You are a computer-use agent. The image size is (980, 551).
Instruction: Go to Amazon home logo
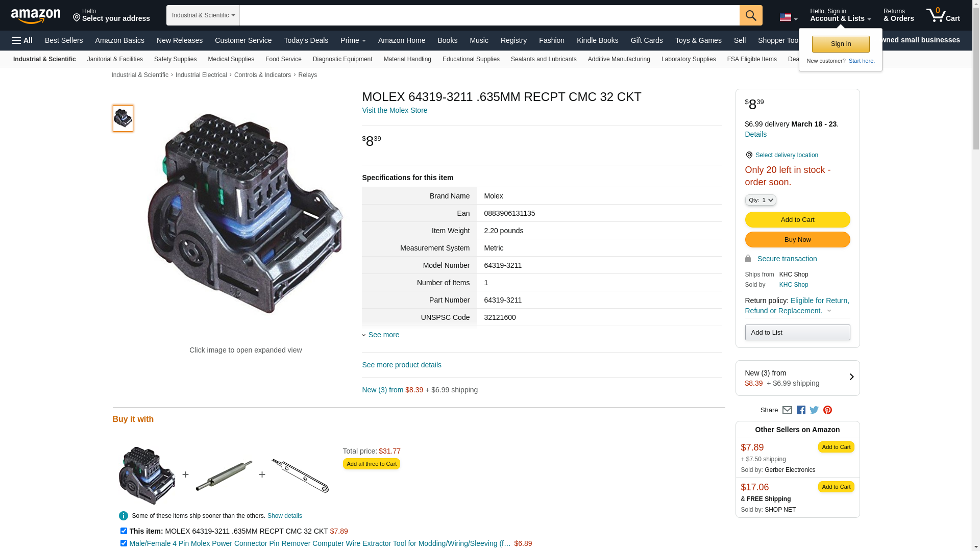36,16
